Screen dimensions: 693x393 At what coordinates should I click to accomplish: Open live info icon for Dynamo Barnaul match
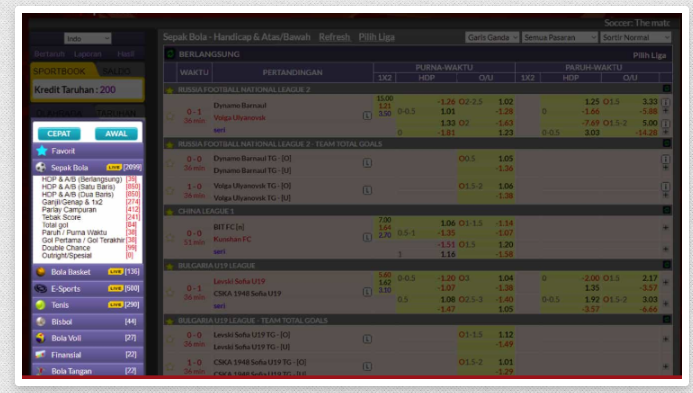click(x=367, y=116)
